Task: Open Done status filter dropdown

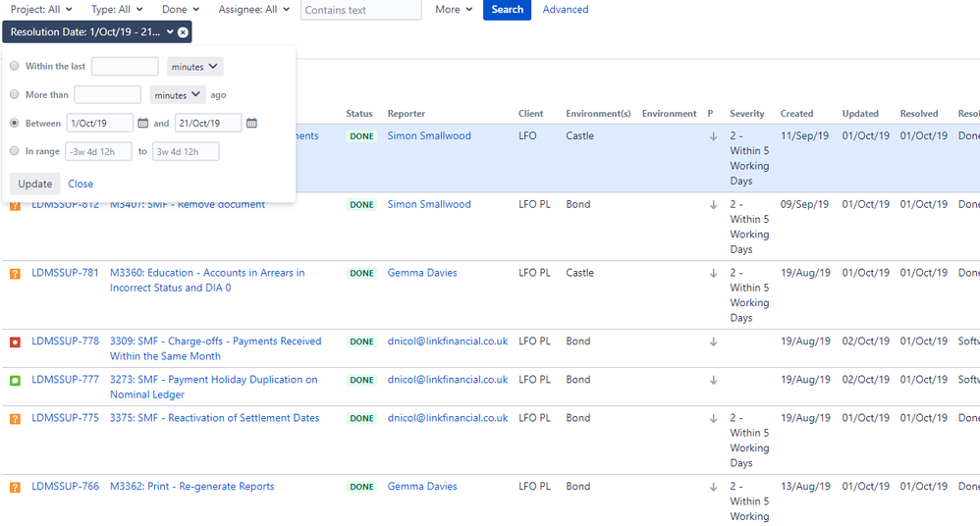Action: coord(181,10)
